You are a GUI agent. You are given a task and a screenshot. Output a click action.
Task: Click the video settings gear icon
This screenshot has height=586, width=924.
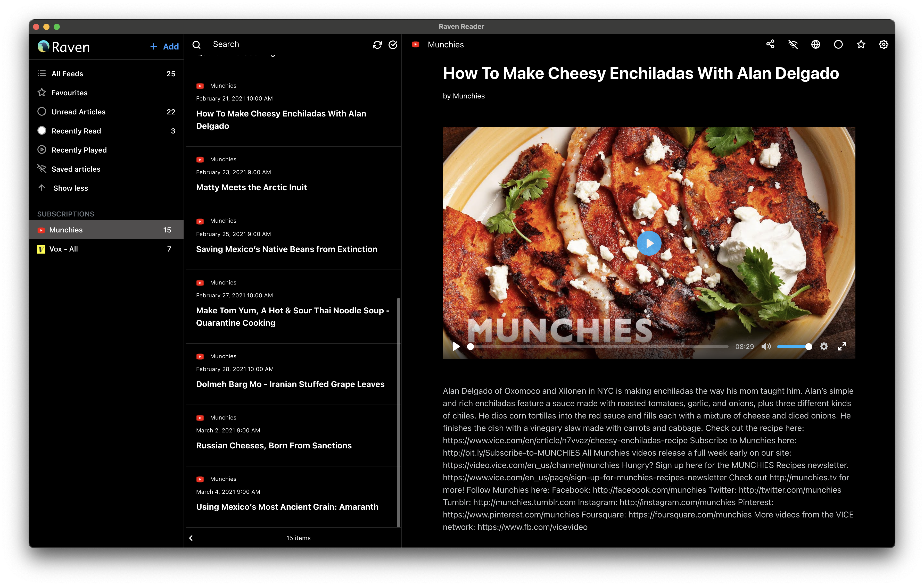824,347
